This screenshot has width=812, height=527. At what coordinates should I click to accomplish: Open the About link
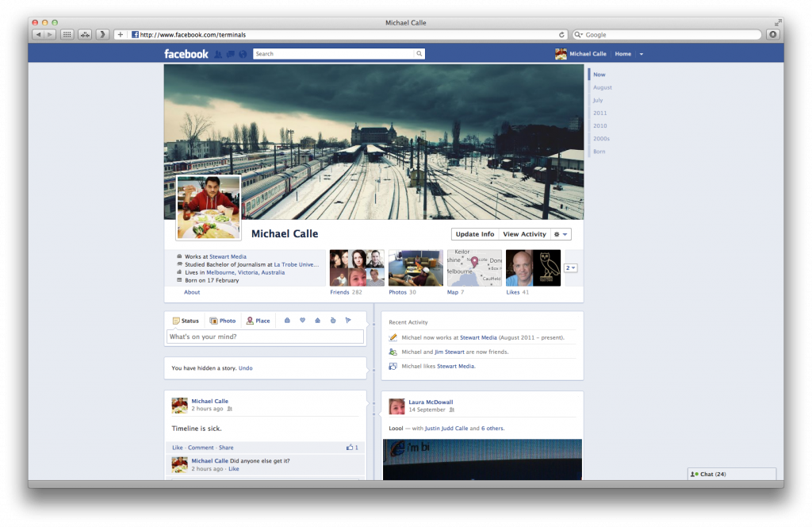point(192,292)
